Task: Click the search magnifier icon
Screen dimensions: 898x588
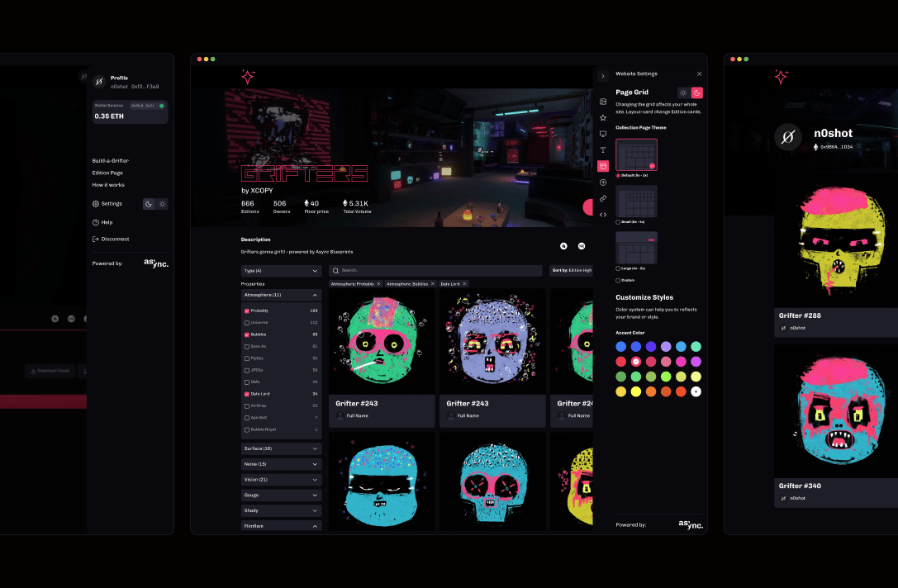Action: click(x=335, y=270)
